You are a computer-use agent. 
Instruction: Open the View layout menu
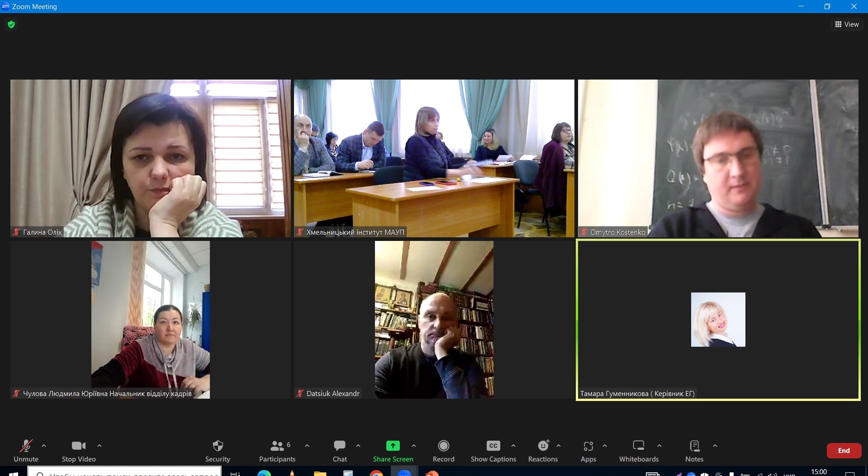pos(847,24)
